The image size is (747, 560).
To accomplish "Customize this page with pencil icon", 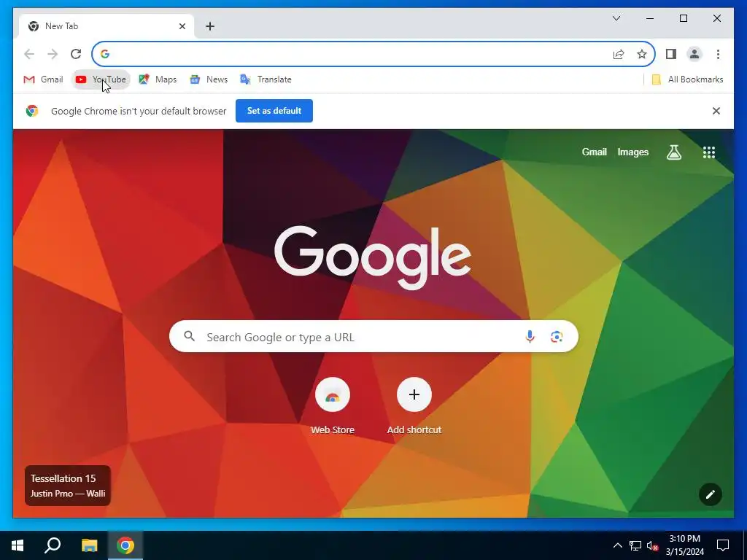I will (711, 494).
